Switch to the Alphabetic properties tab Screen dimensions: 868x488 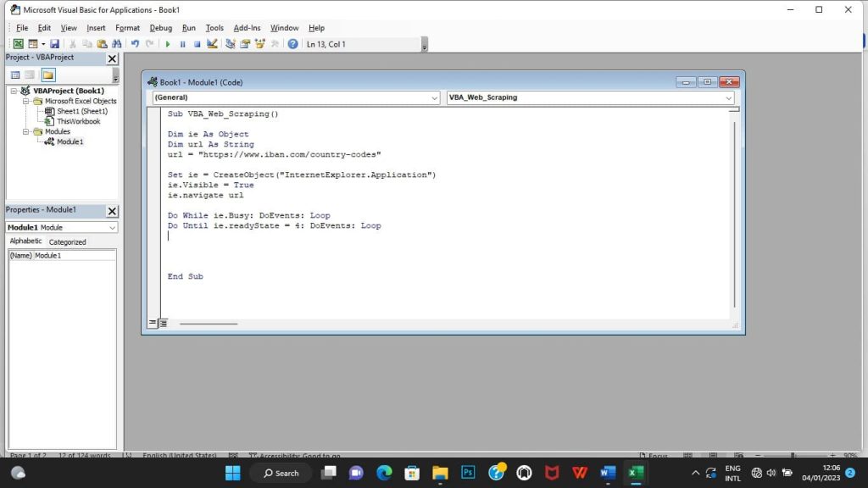25,241
